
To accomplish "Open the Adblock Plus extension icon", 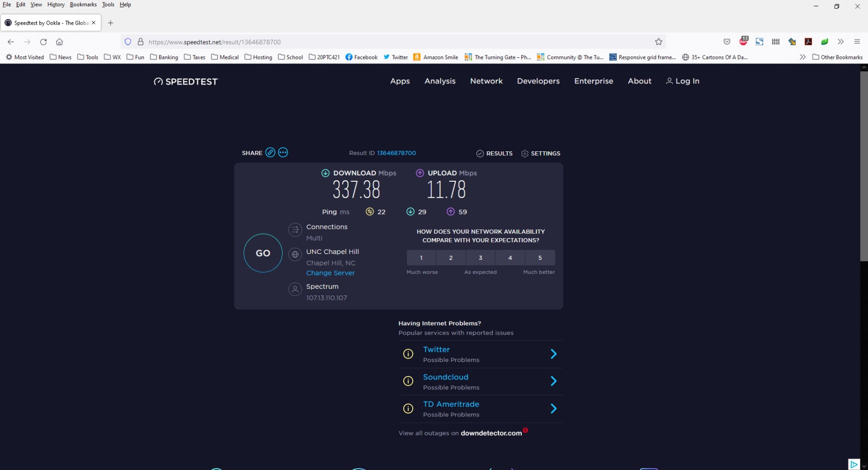I will 744,41.
